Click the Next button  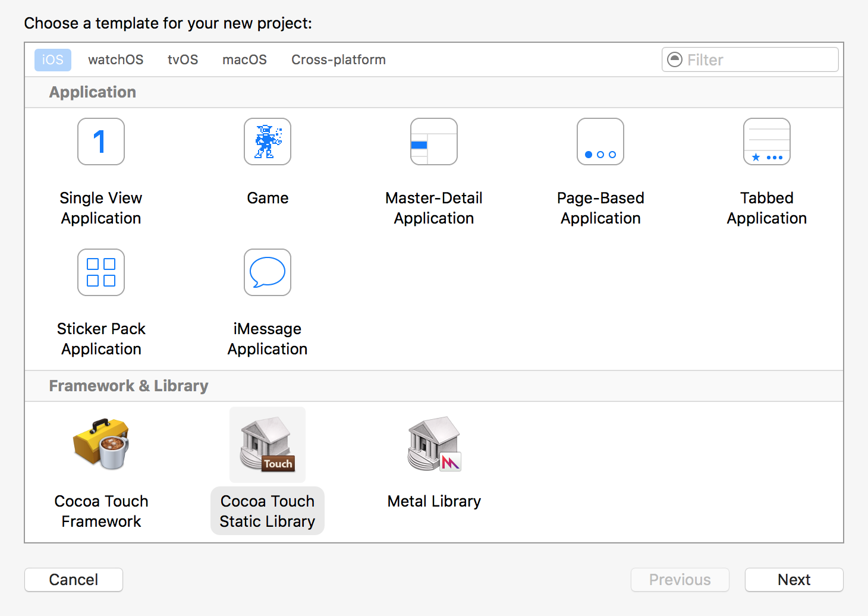pos(794,580)
